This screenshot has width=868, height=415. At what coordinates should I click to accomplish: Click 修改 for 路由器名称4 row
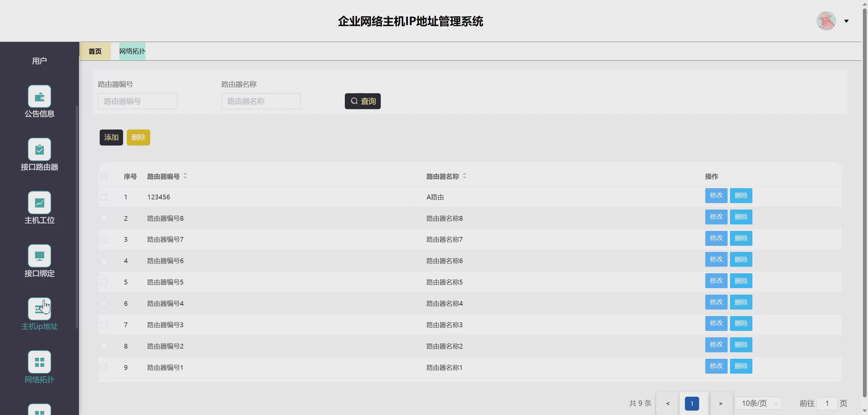tap(716, 302)
